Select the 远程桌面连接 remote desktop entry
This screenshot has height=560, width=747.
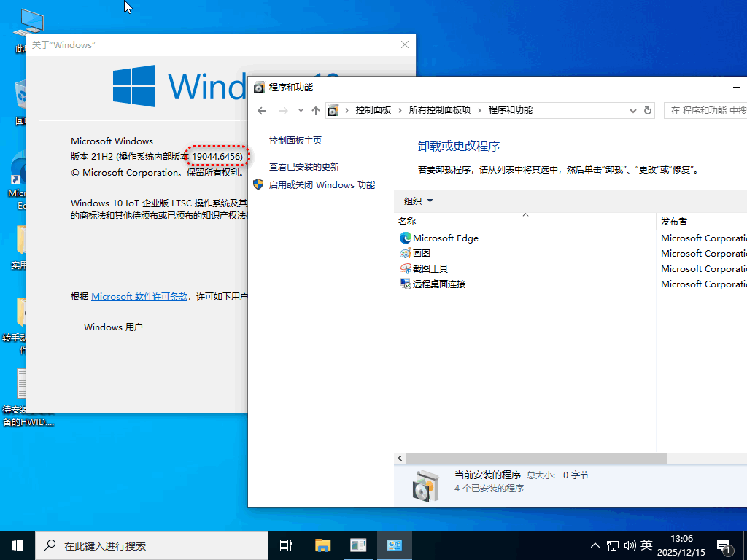pos(438,284)
